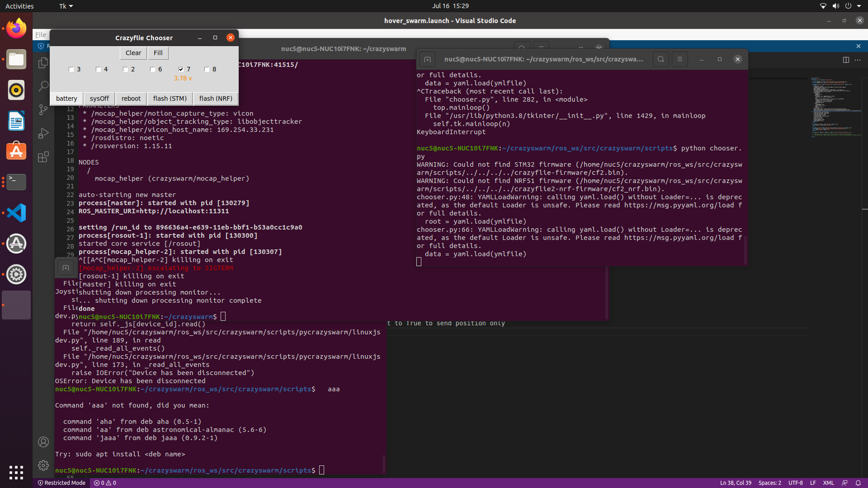Open clock and calendar in top bar

click(x=450, y=6)
